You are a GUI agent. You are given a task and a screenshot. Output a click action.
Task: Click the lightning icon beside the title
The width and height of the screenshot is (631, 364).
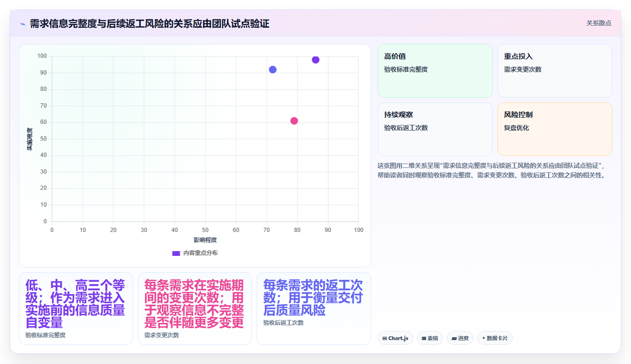point(23,24)
